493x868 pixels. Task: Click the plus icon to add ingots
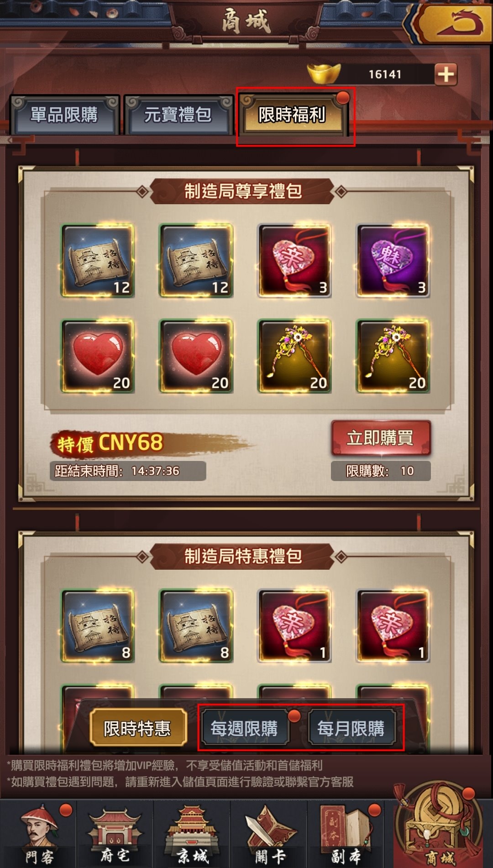[446, 74]
